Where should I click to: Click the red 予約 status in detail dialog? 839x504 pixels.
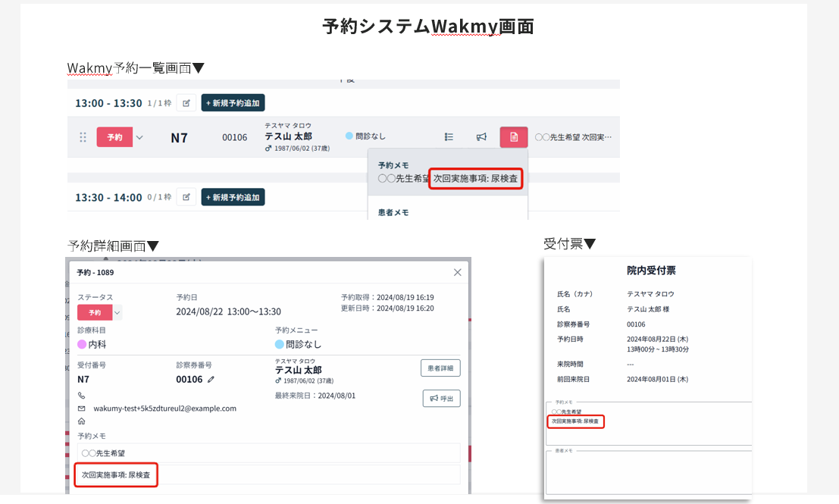tap(95, 312)
